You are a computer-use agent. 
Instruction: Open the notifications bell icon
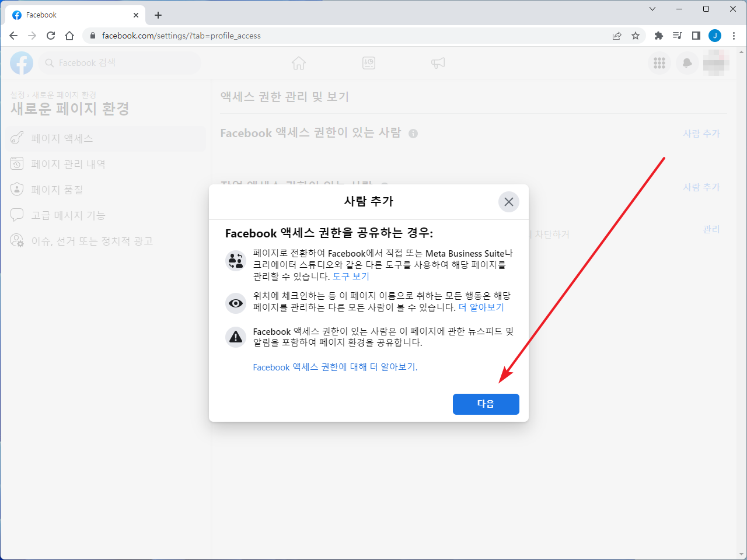point(687,63)
